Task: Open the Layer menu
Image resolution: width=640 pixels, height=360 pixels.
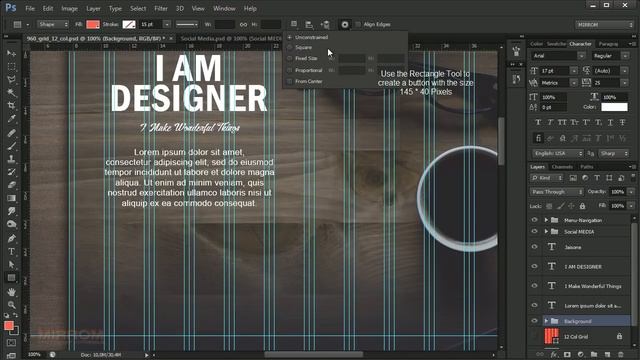Action: tap(93, 8)
